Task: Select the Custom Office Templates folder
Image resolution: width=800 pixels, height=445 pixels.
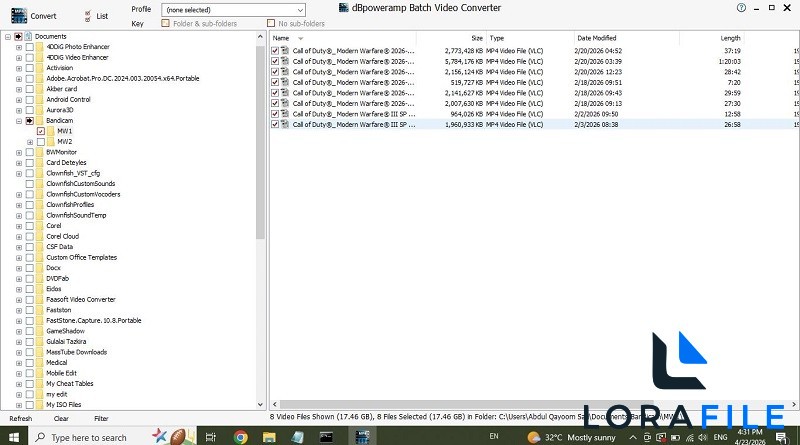Action: (81, 257)
